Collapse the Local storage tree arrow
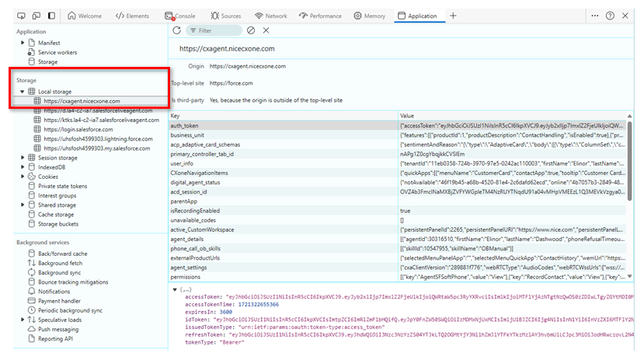Viewport: 644px width, 360px height. [x=23, y=91]
